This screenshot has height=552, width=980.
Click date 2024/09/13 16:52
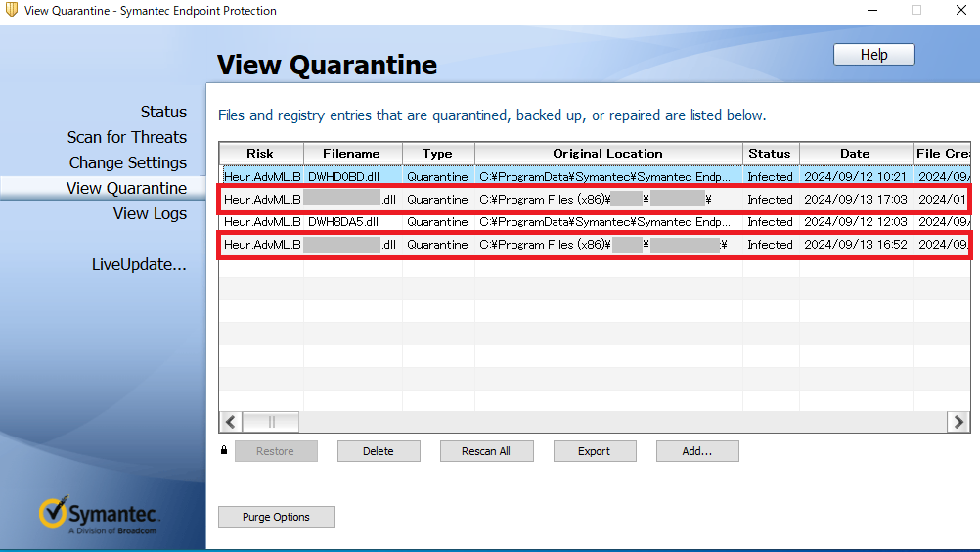click(856, 245)
